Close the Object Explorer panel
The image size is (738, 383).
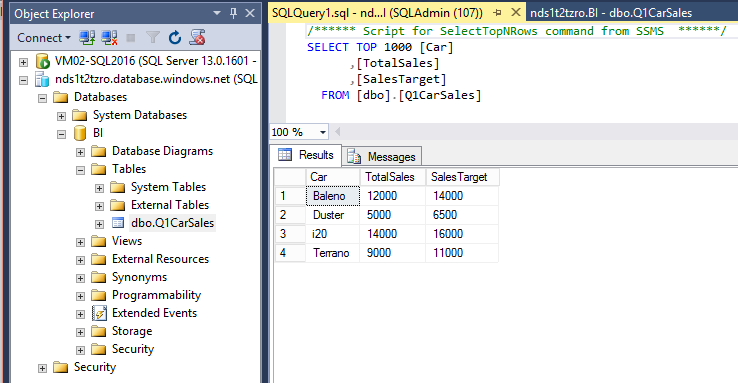tap(250, 13)
